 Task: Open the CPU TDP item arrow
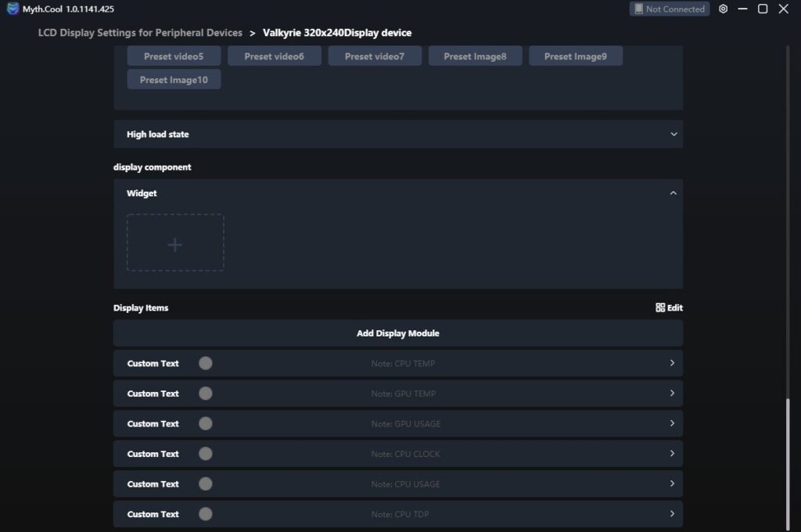pos(672,514)
